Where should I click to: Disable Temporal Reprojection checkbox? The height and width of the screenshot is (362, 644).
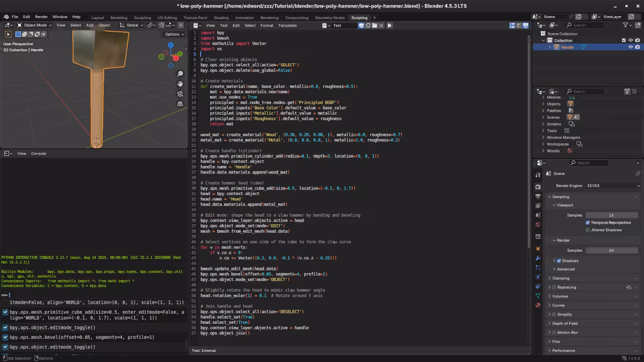[588, 223]
